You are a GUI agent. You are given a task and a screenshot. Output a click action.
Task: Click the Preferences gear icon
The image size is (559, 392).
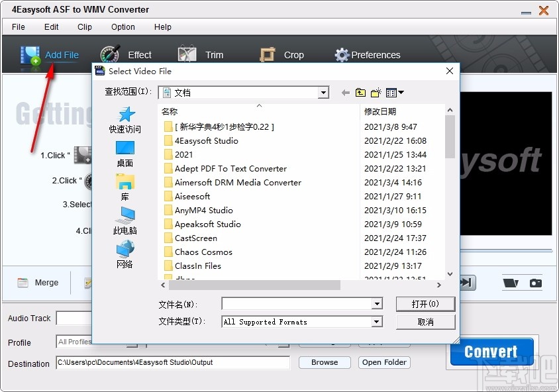[343, 55]
